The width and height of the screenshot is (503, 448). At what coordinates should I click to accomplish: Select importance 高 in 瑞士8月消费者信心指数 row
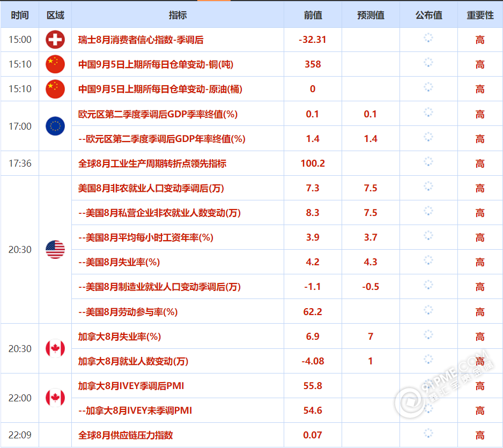(480, 40)
